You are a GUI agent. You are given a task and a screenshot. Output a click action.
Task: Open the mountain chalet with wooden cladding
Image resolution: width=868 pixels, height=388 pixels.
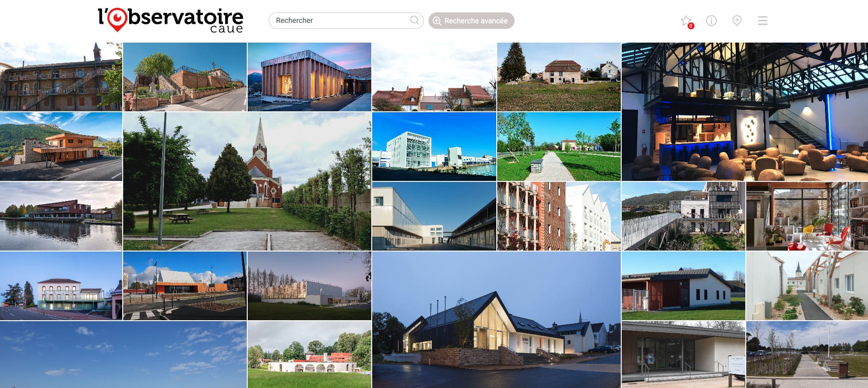point(61,147)
